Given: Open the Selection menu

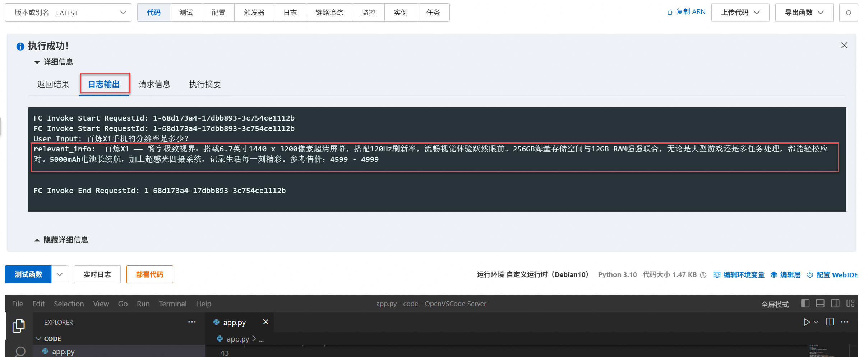Looking at the screenshot, I should [x=69, y=304].
